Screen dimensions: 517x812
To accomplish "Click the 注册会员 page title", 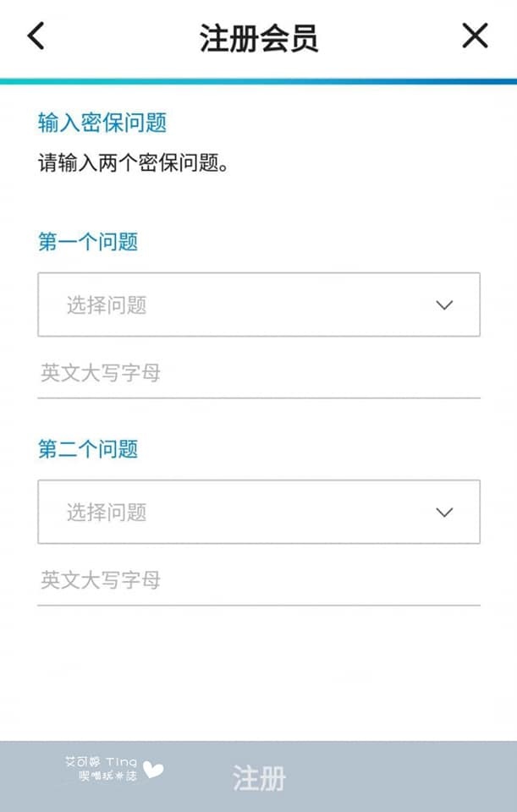I will [258, 38].
